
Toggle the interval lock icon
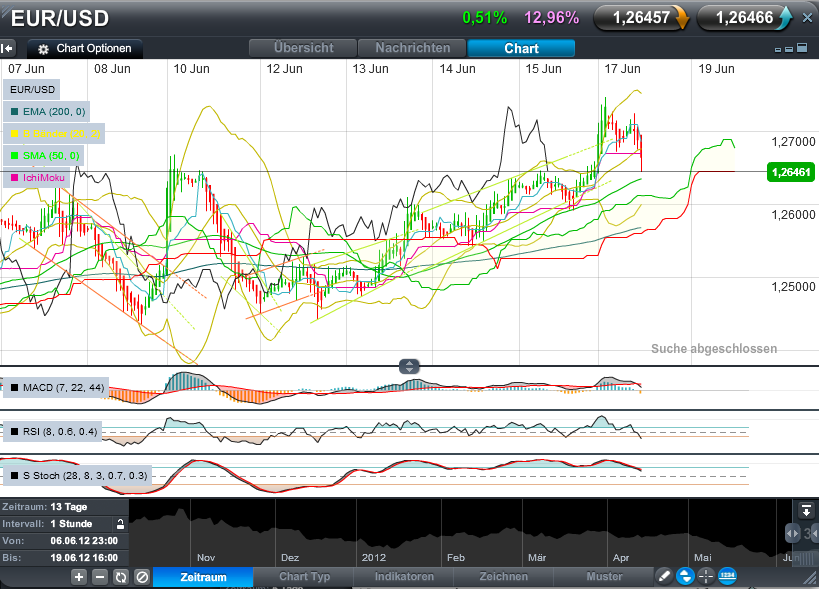tap(120, 523)
